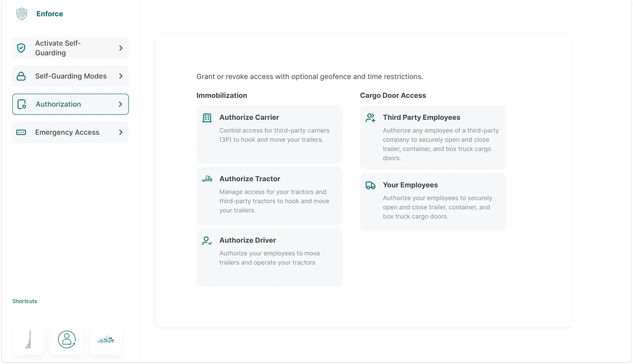633x364 pixels.
Task: Open the Emergency Access menu entry
Action: (70, 132)
